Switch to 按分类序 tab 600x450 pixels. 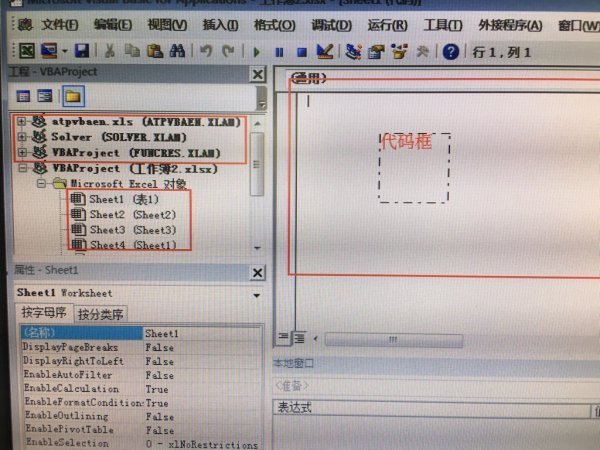tap(100, 315)
